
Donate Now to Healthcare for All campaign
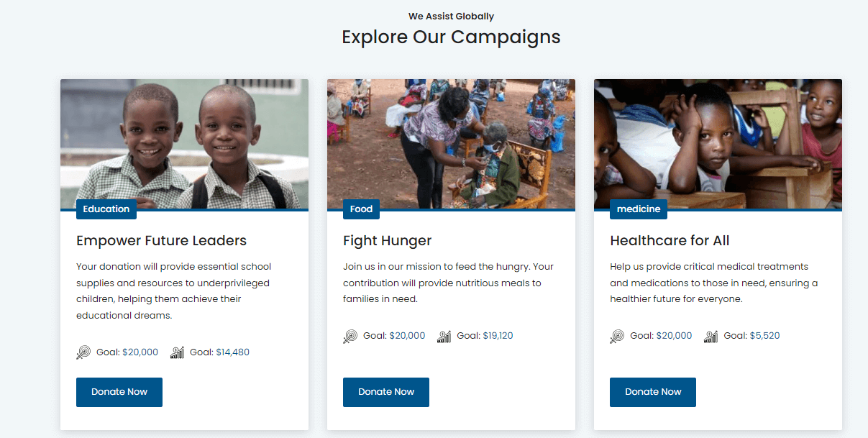[x=653, y=392]
